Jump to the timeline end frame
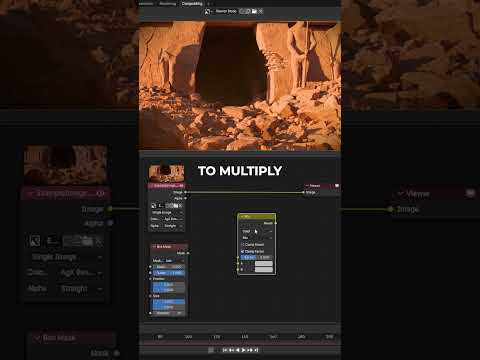480x360 pixels. pyautogui.click(x=256, y=350)
